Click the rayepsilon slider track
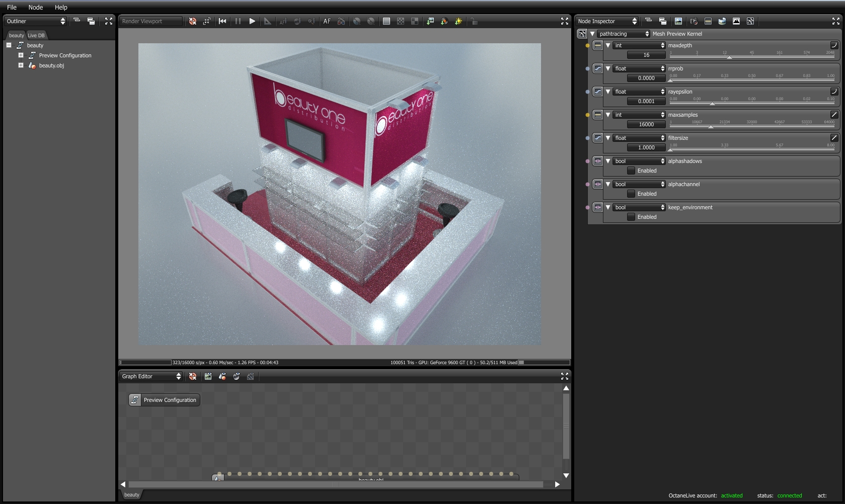845x504 pixels. tap(752, 103)
